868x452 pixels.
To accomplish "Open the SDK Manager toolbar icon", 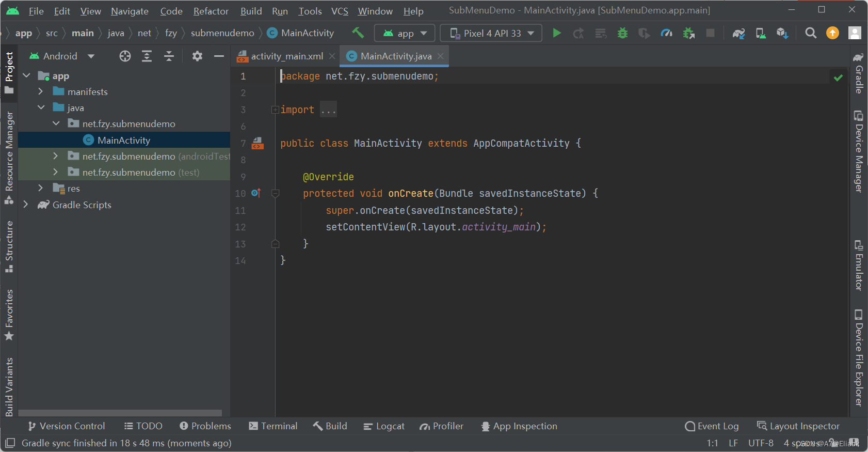I will click(x=782, y=33).
